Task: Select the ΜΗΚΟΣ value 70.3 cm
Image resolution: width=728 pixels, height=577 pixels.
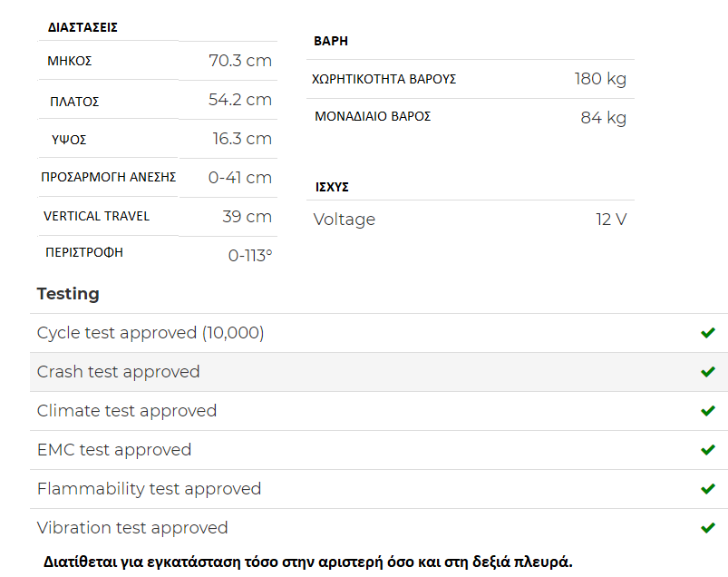Action: coord(240,61)
